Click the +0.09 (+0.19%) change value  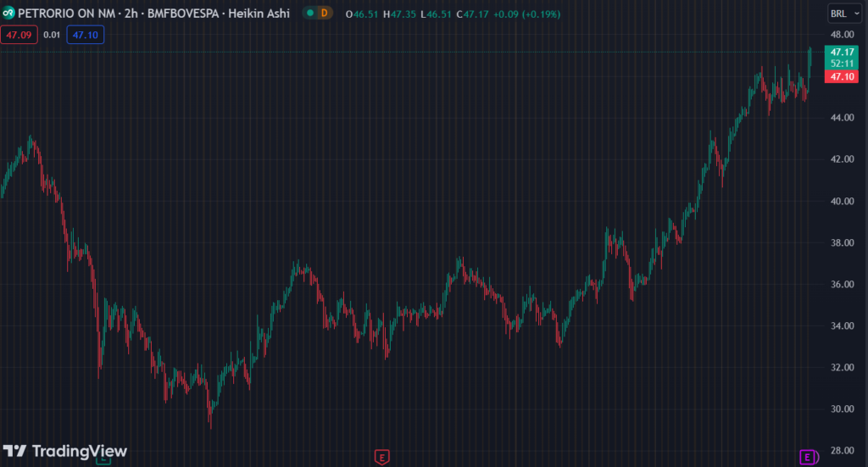coord(526,14)
